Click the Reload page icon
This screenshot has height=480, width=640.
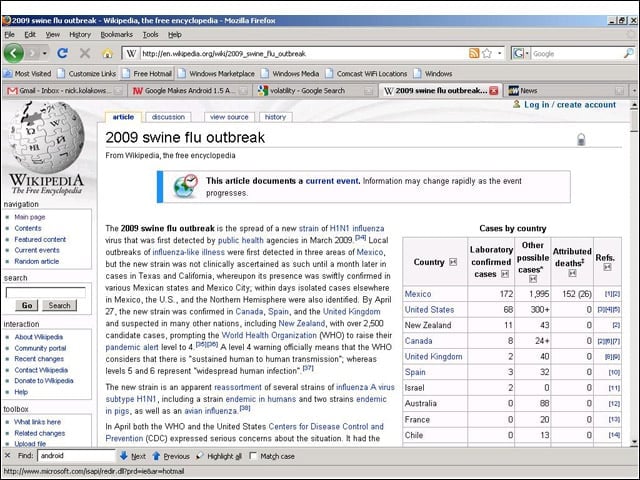click(62, 53)
